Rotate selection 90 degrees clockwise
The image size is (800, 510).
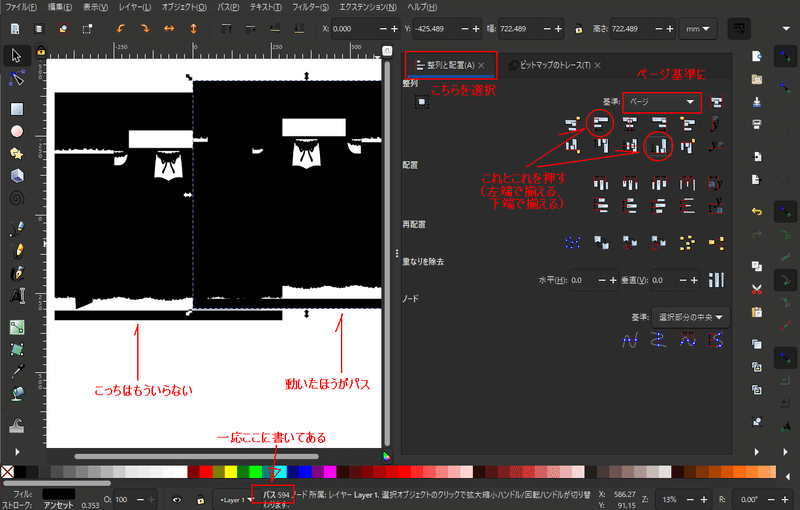[x=145, y=29]
